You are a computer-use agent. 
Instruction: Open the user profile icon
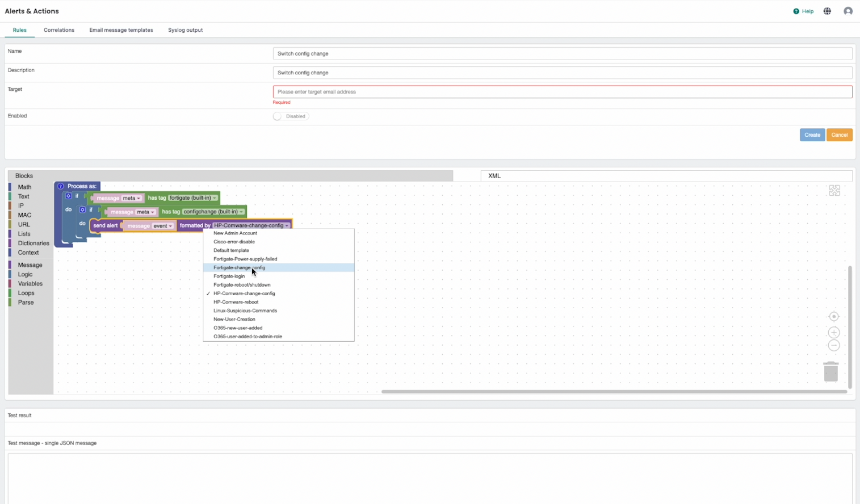click(x=848, y=11)
